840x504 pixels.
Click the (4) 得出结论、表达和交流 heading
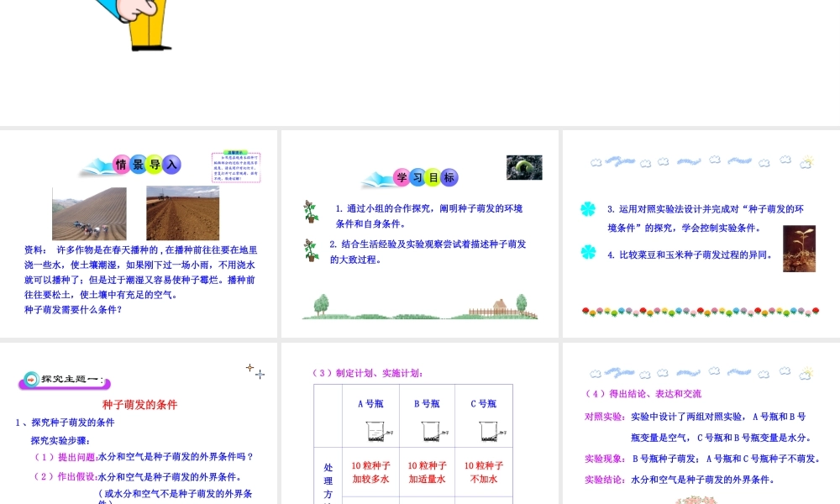click(642, 394)
